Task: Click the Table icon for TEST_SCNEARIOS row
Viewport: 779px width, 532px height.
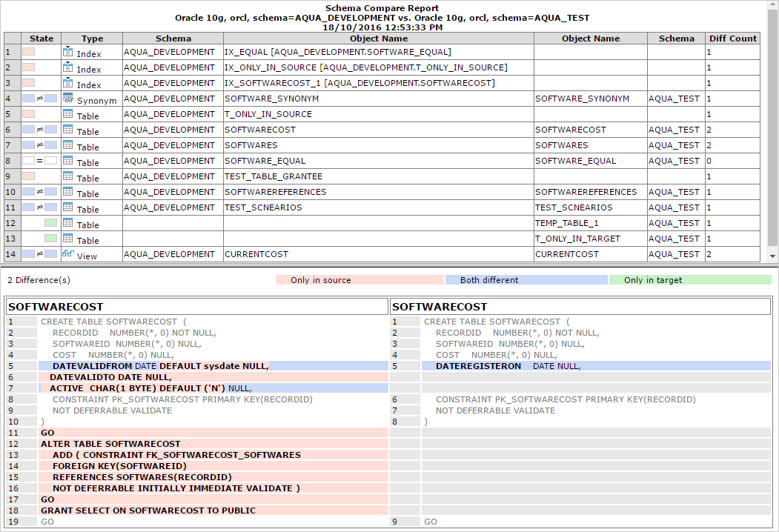Action: click(x=68, y=207)
